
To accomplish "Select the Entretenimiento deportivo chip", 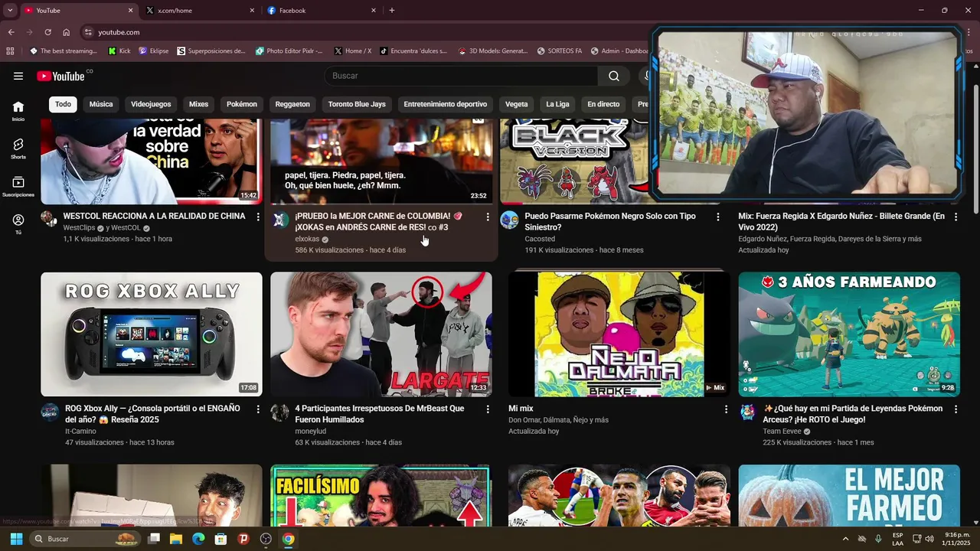I will pyautogui.click(x=446, y=104).
